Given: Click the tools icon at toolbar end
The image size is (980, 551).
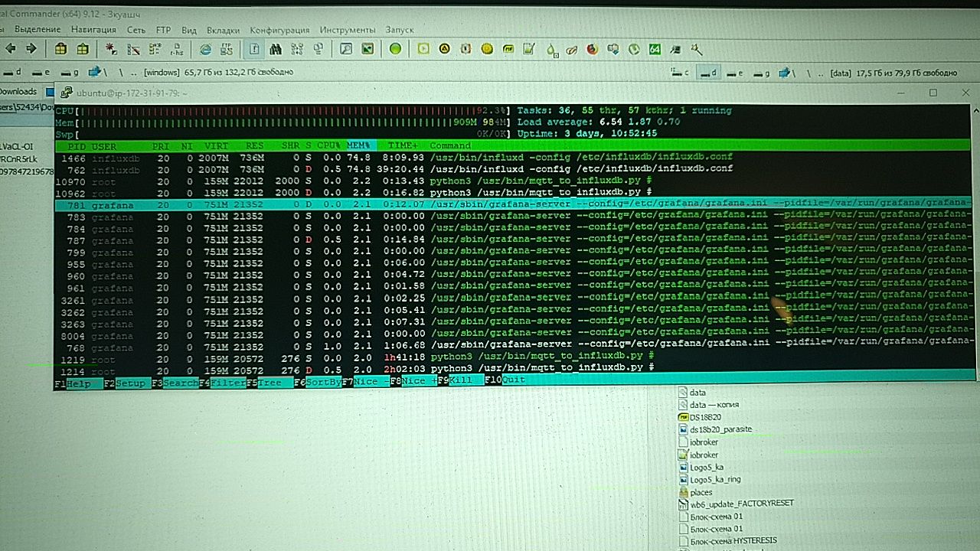Looking at the screenshot, I should click(x=696, y=49).
